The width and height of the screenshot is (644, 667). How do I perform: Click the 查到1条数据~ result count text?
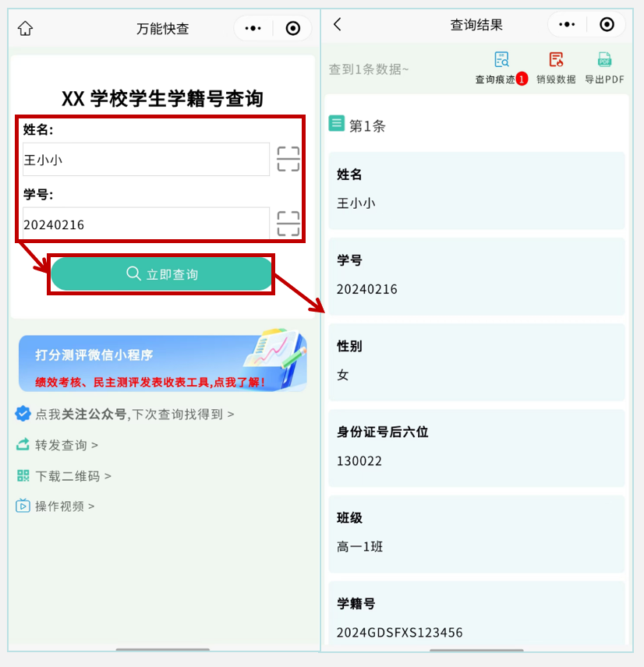369,69
